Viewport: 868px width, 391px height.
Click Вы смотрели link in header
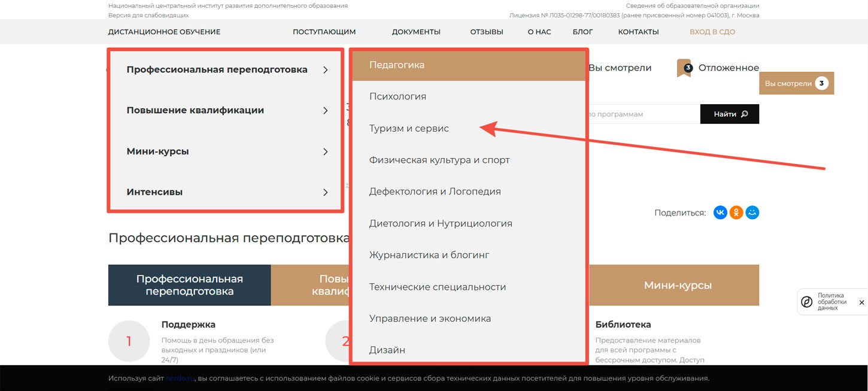click(x=620, y=68)
